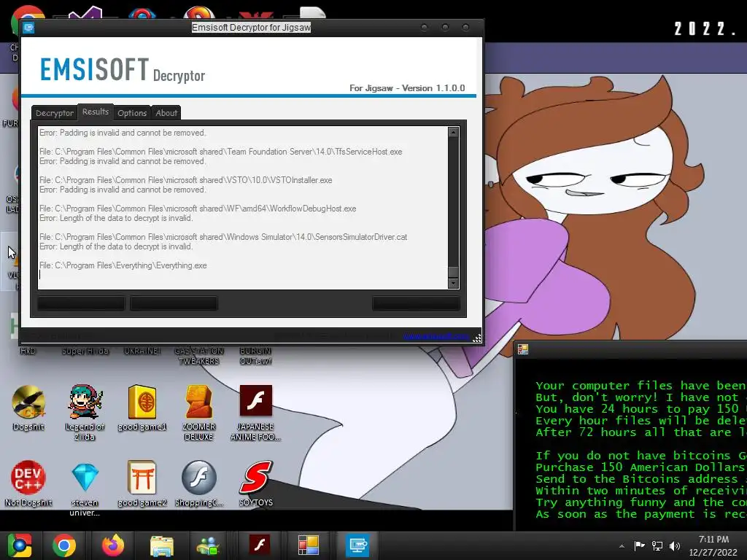Click the results log scroll-up arrow
747x560 pixels.
(x=453, y=133)
